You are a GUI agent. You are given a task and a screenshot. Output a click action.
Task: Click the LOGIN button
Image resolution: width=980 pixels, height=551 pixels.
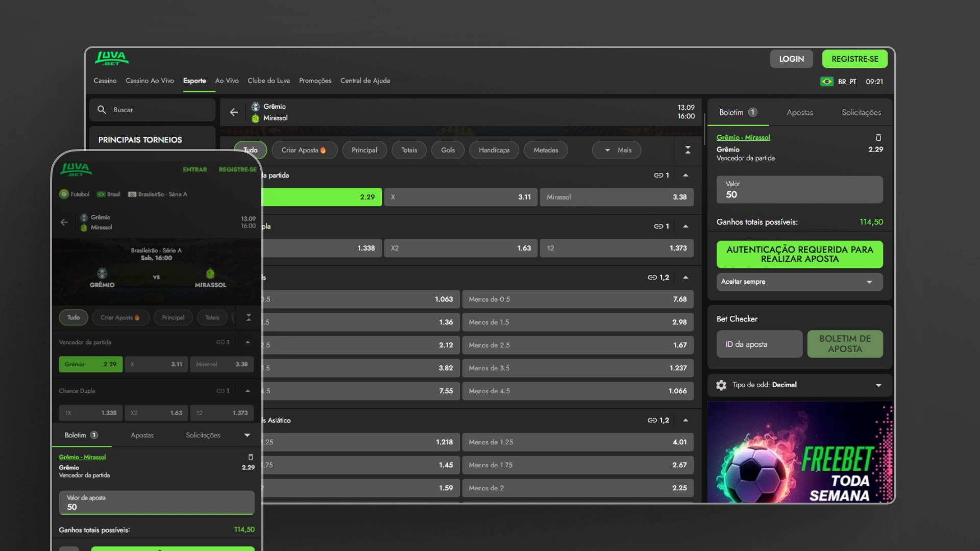click(791, 59)
